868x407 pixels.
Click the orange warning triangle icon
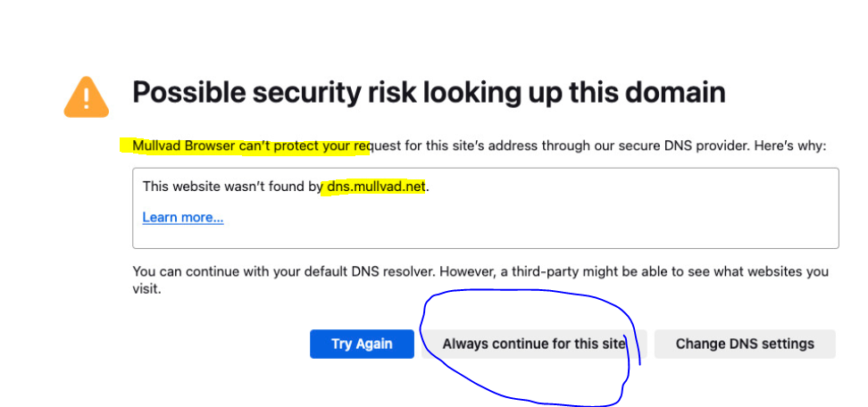(x=87, y=96)
